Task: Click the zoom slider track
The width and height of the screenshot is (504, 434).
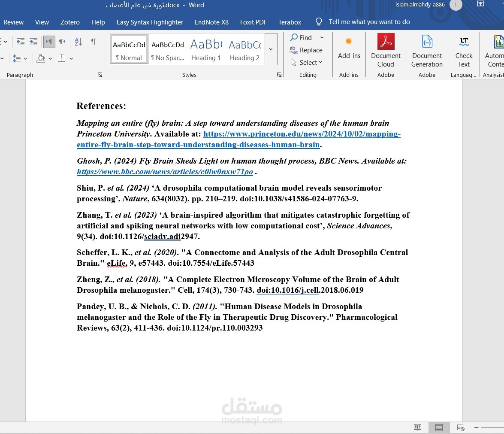Action: pyautogui.click(x=492, y=427)
